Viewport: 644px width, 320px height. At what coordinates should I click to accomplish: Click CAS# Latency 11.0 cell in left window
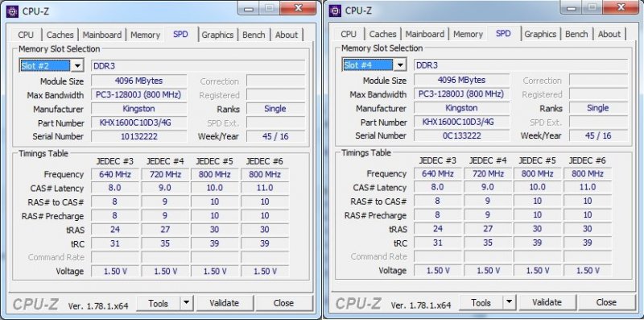pyautogui.click(x=265, y=188)
